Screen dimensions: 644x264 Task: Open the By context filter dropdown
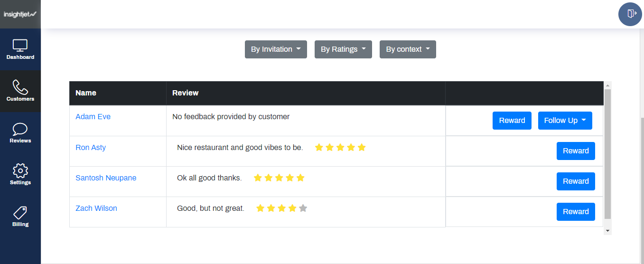(x=408, y=49)
